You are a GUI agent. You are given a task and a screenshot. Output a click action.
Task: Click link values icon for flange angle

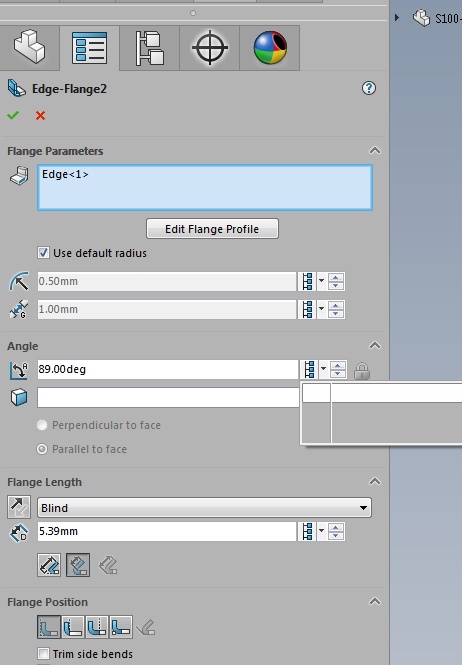pyautogui.click(x=310, y=369)
